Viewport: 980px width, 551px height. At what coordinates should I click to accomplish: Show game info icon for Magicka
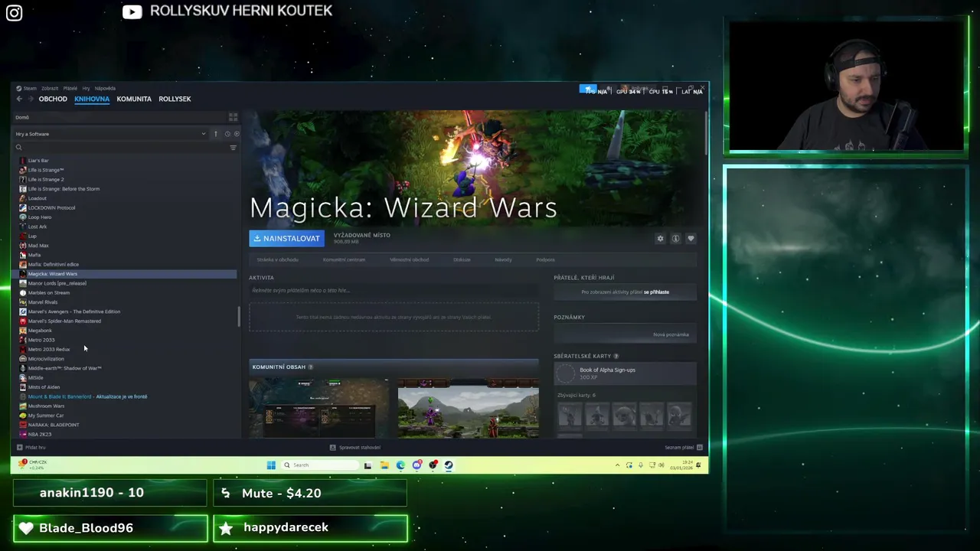point(675,239)
